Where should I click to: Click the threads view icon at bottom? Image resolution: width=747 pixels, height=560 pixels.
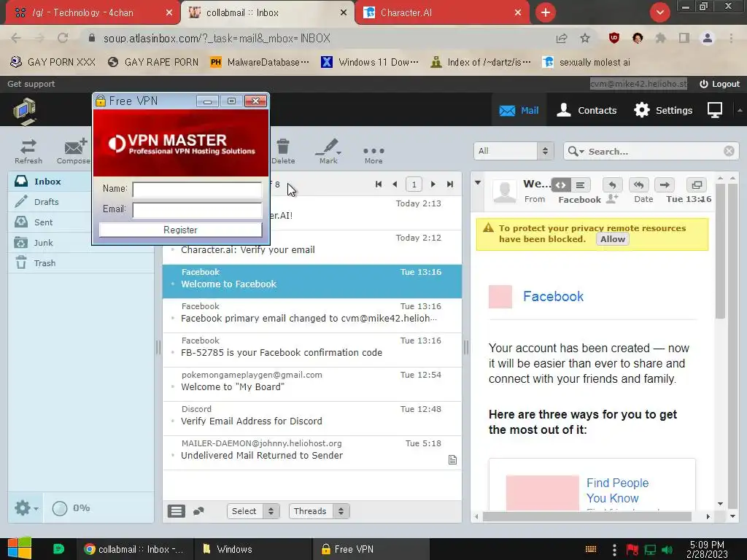point(198,511)
